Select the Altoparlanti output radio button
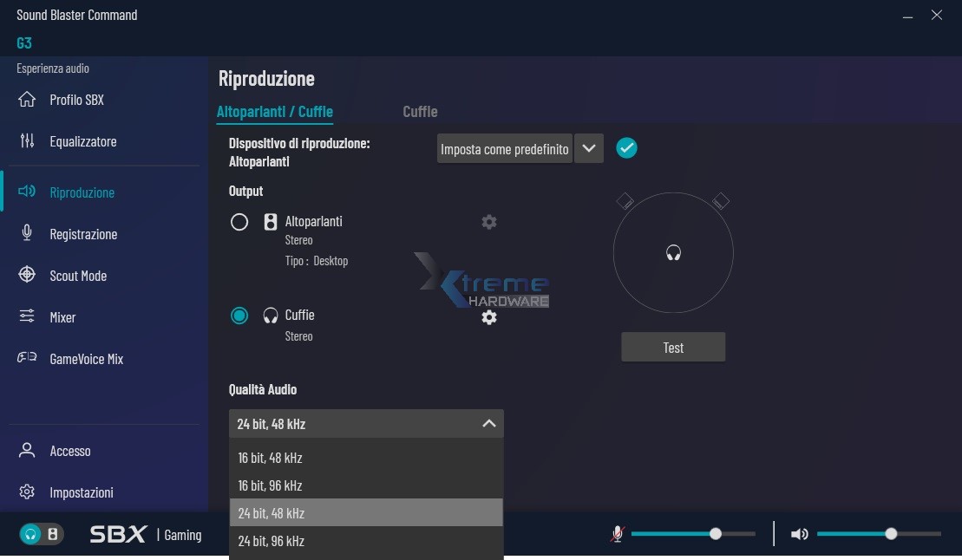 [239, 222]
